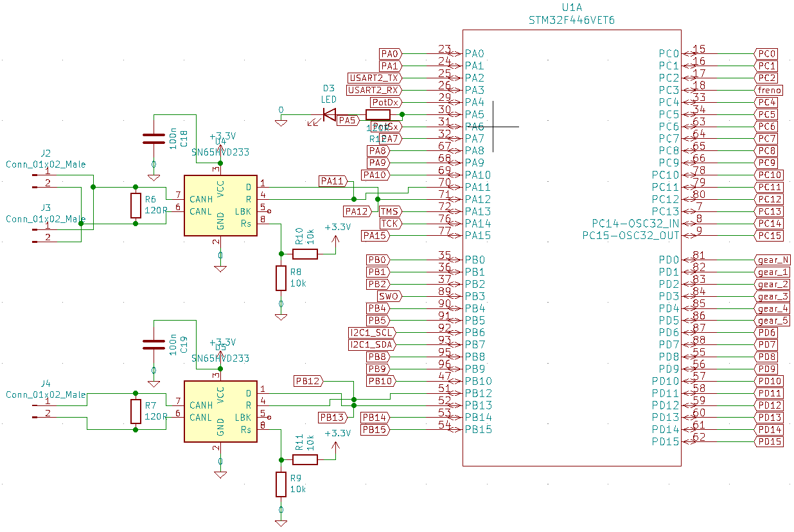Select resistor R9 10k
Screen dimensions: 794x532
click(280, 485)
